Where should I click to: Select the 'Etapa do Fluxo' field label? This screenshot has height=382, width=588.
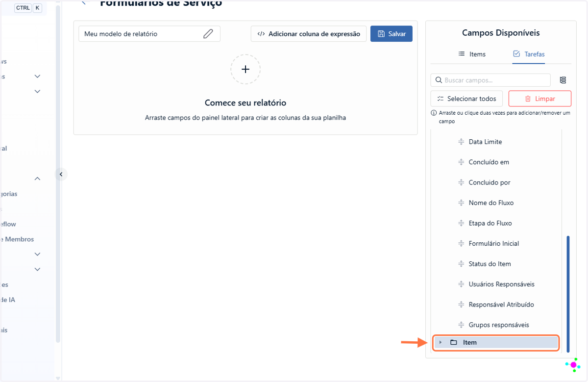(490, 223)
